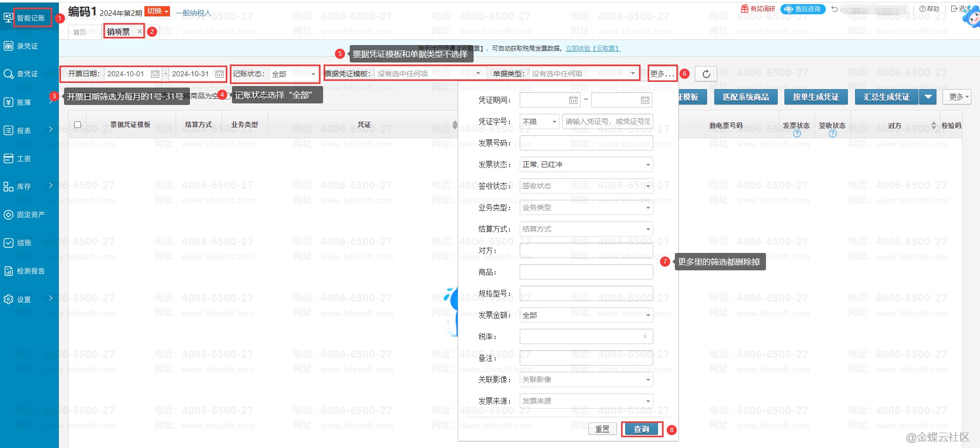980x448 pixels.
Task: Tick the select-all checkbox in table header
Action: coord(78,124)
